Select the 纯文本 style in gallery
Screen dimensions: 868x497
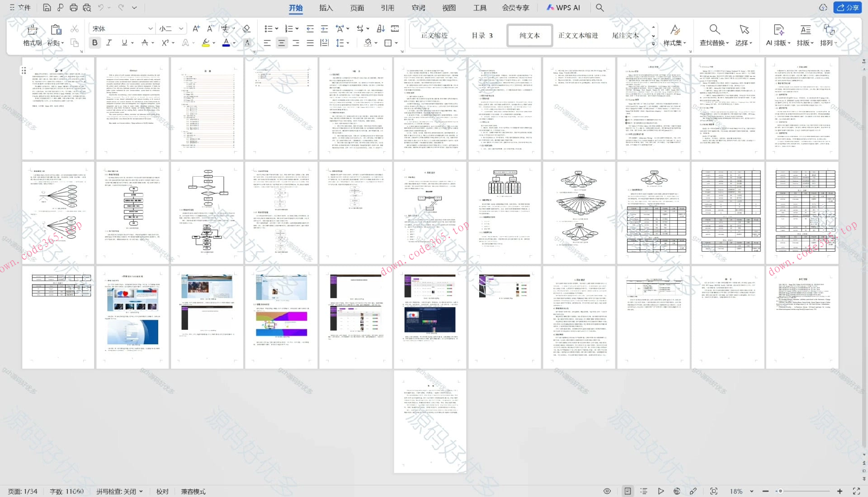(x=529, y=35)
